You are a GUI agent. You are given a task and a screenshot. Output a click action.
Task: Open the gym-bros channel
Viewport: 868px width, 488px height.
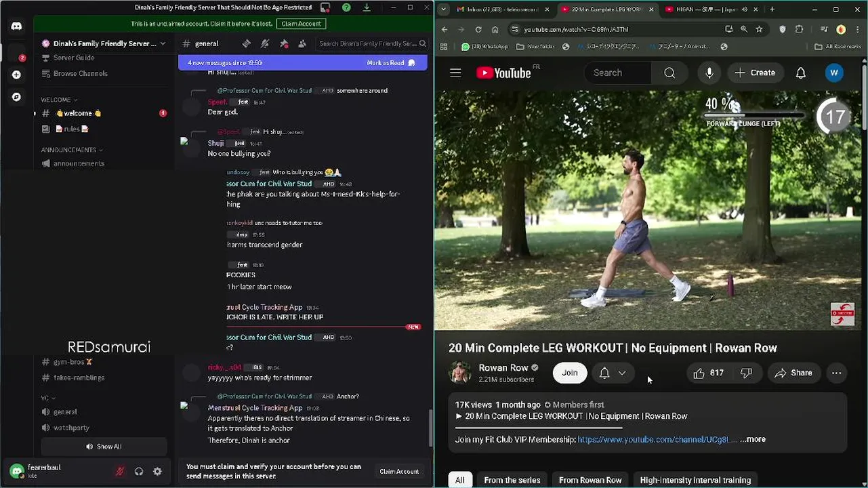[x=104, y=362]
